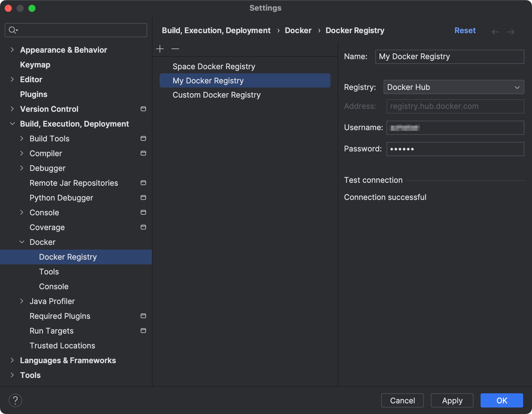This screenshot has height=414, width=532.
Task: Collapse the Docker tree node
Action: 22,242
